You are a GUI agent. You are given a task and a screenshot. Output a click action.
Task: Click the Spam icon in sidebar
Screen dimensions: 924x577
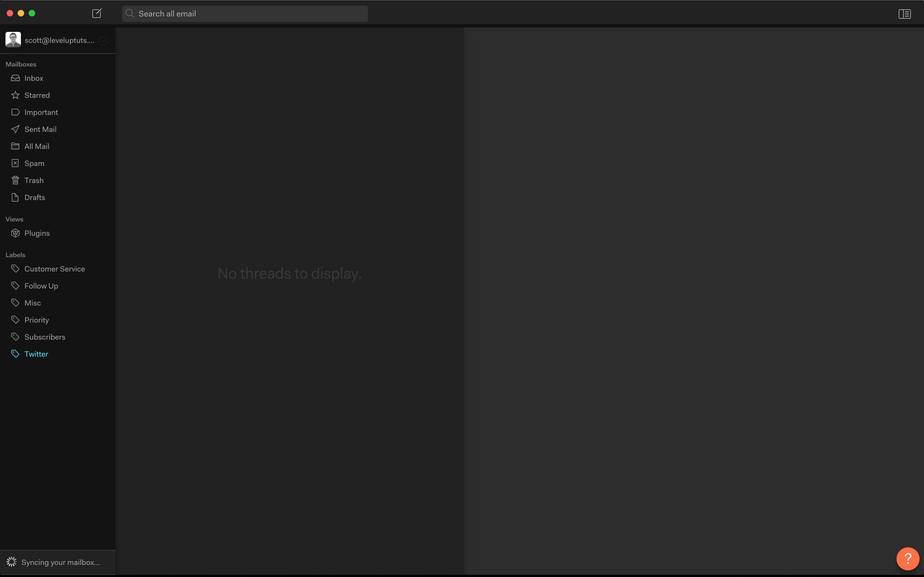[15, 163]
